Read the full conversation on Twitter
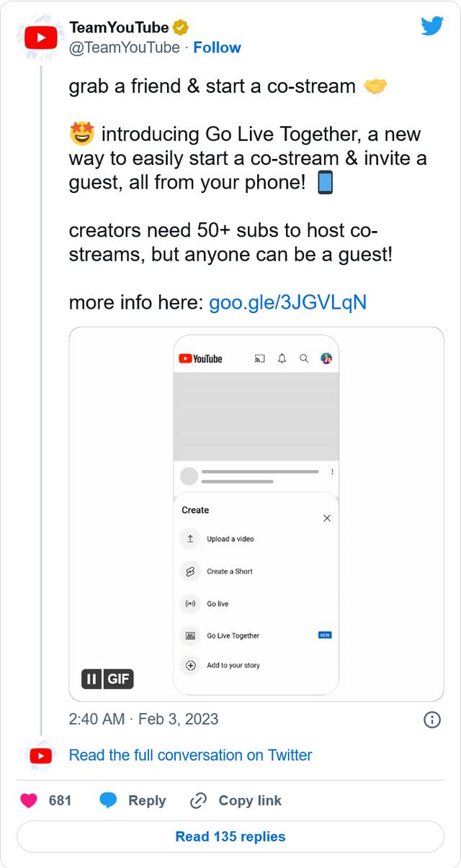461x868 pixels. click(190, 756)
